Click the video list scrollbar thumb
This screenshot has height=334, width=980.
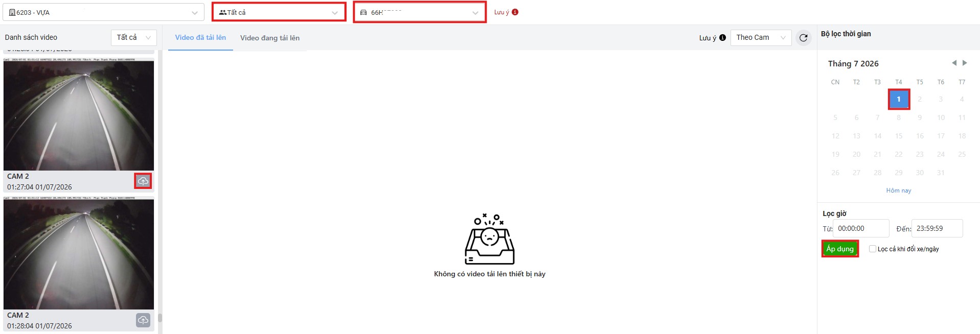pos(160,318)
